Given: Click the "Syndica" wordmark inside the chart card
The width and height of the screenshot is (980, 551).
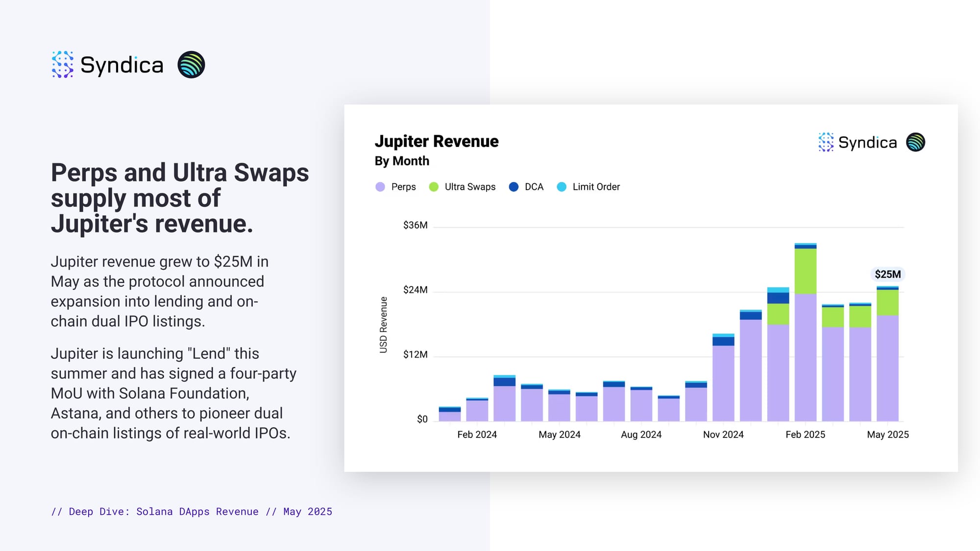Looking at the screenshot, I should pyautogui.click(x=867, y=143).
